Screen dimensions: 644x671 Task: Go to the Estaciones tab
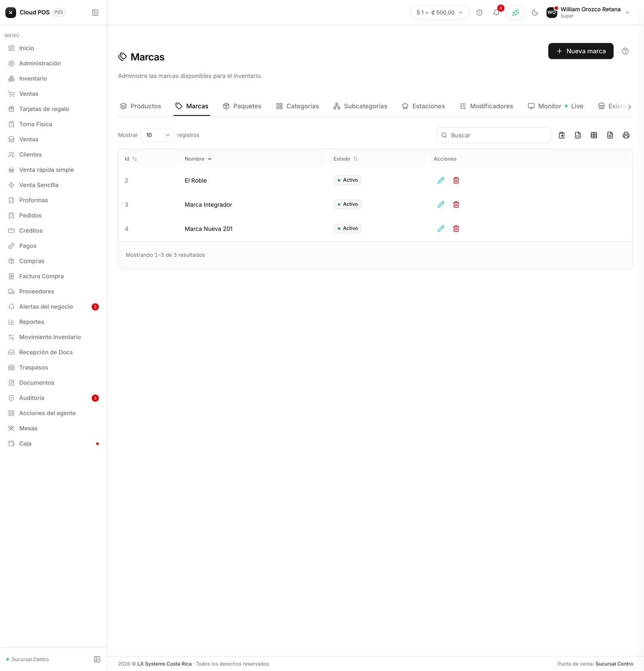423,106
